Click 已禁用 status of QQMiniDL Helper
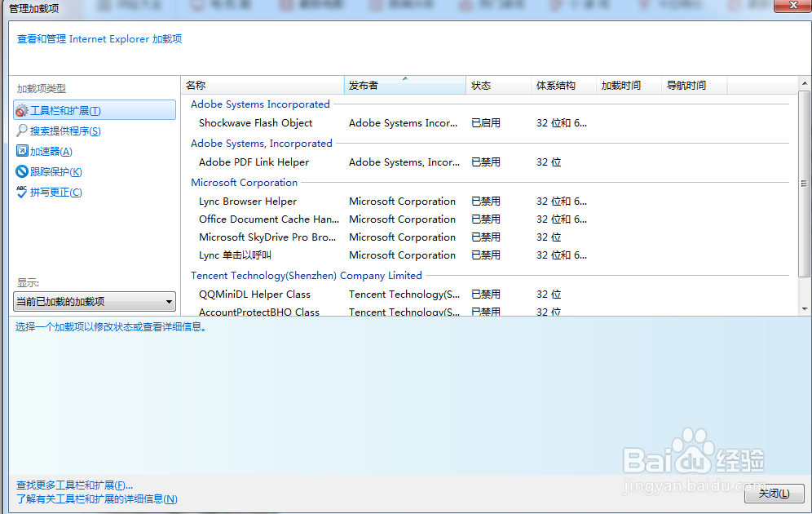812x514 pixels. (x=486, y=295)
